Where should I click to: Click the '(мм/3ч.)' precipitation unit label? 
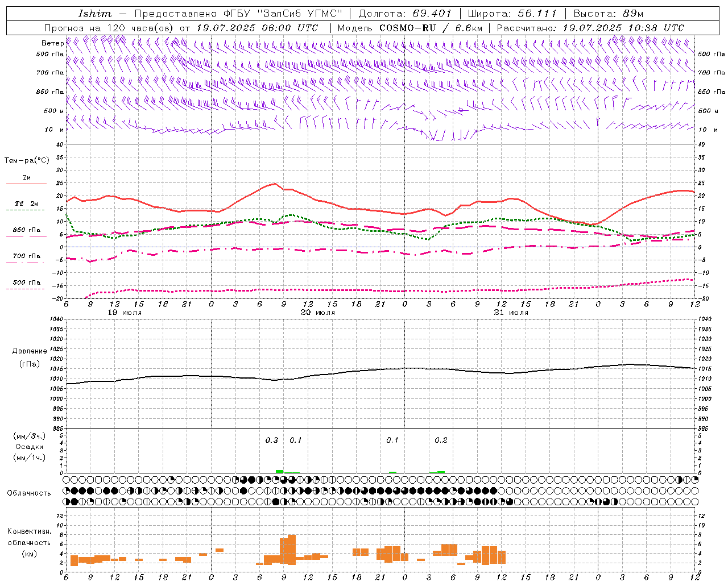coord(30,436)
